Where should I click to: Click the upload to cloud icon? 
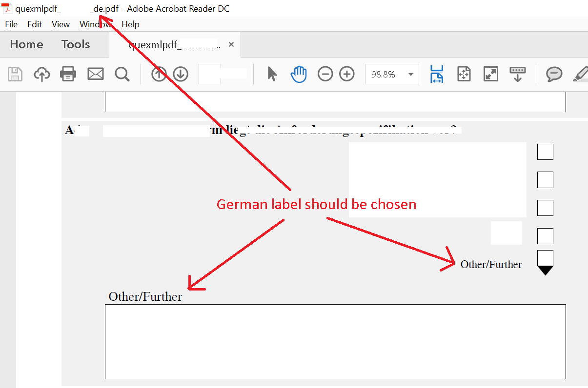[42, 74]
